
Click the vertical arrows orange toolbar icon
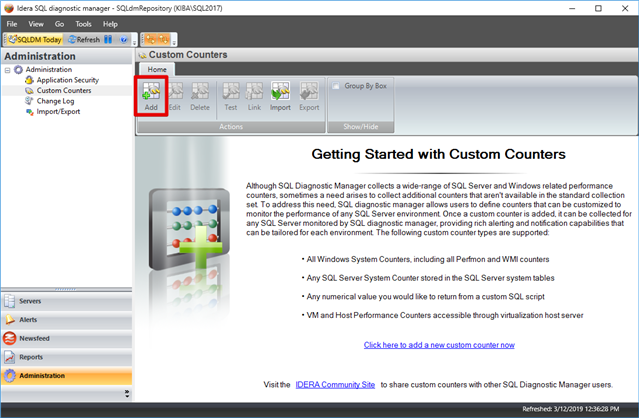click(164, 40)
